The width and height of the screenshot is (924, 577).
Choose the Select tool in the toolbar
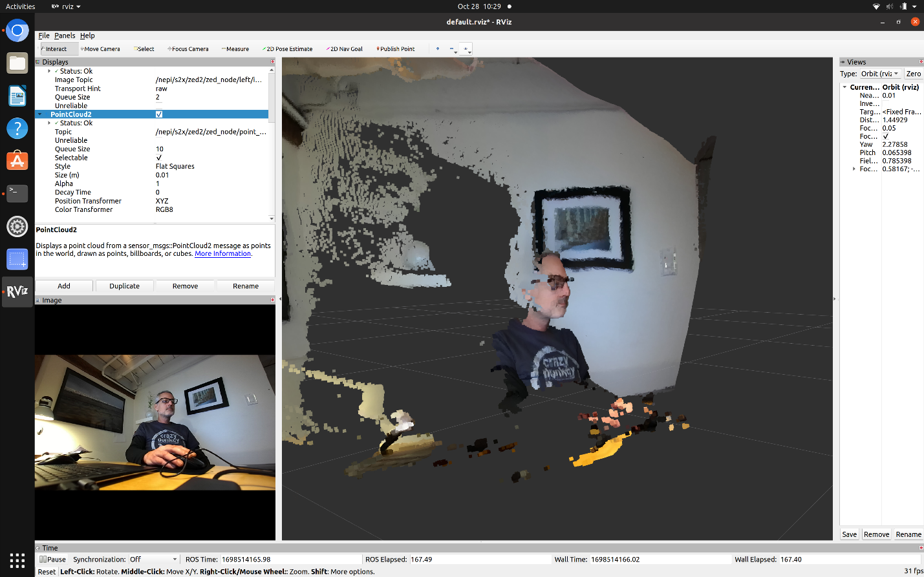click(144, 48)
